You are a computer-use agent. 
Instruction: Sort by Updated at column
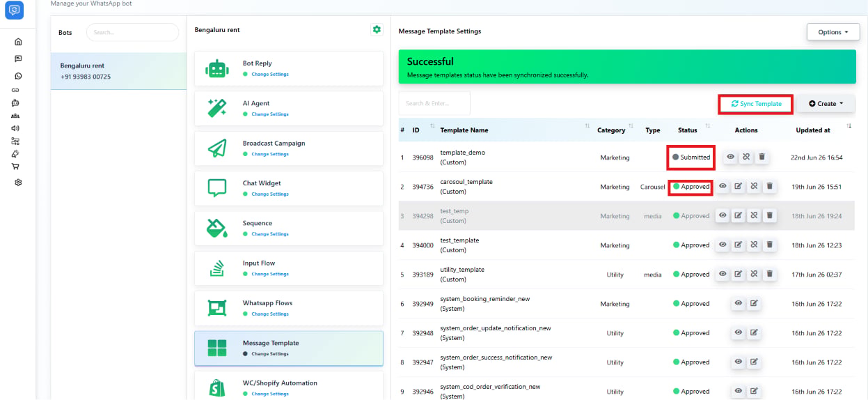click(849, 126)
